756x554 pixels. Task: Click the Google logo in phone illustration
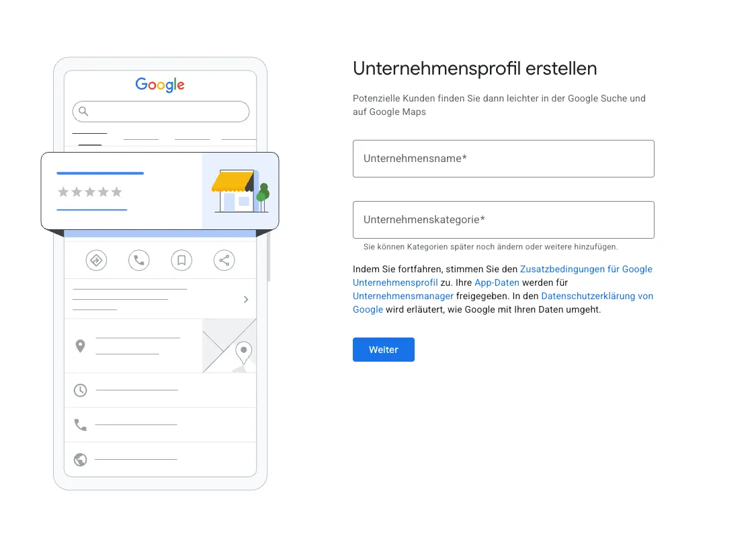(x=160, y=85)
